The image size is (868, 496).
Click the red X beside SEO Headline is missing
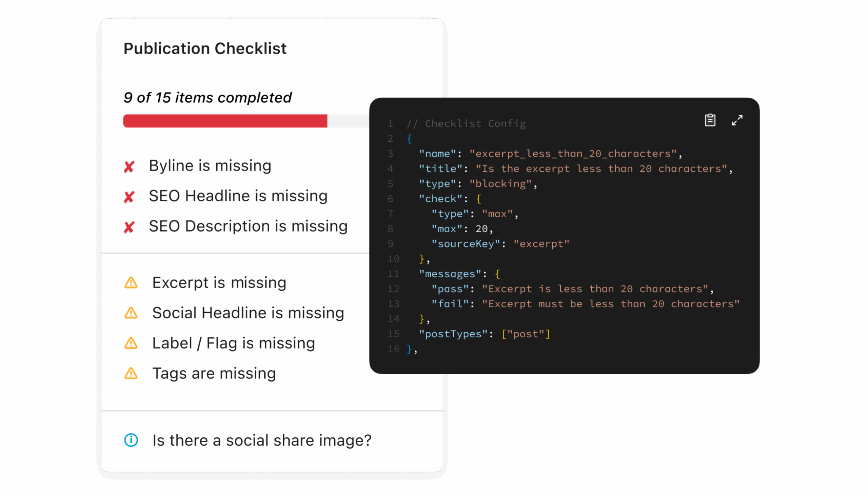point(129,197)
